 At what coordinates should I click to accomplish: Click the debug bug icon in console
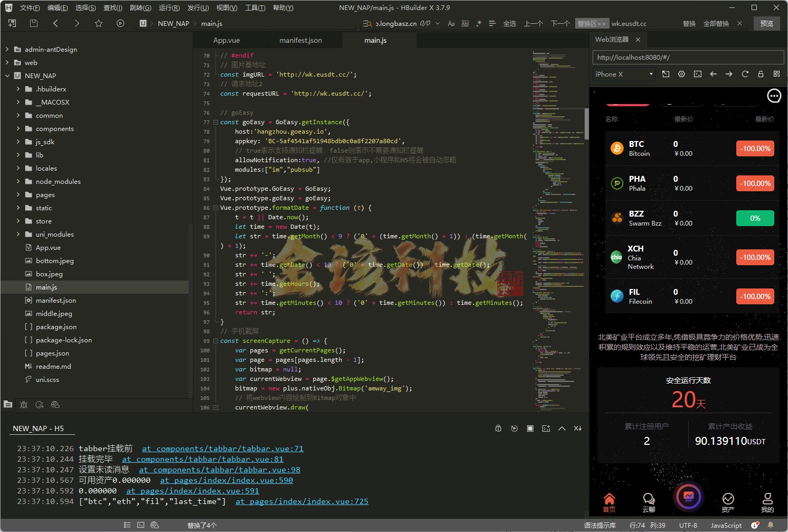498,428
